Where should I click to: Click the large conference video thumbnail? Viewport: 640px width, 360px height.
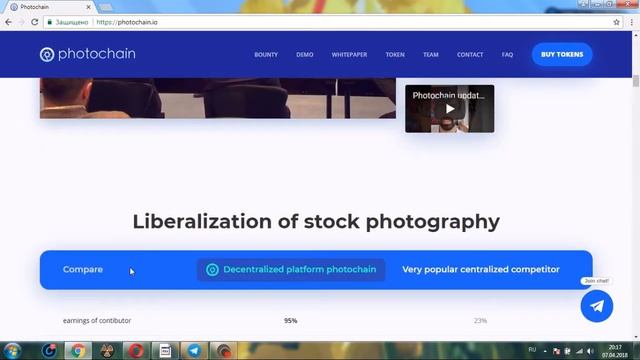pyautogui.click(x=218, y=98)
